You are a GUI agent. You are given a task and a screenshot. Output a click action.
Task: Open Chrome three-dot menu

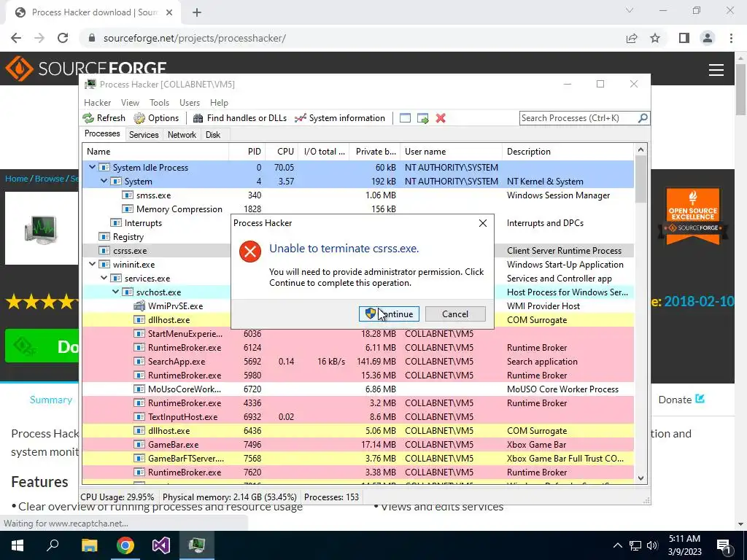[731, 38]
